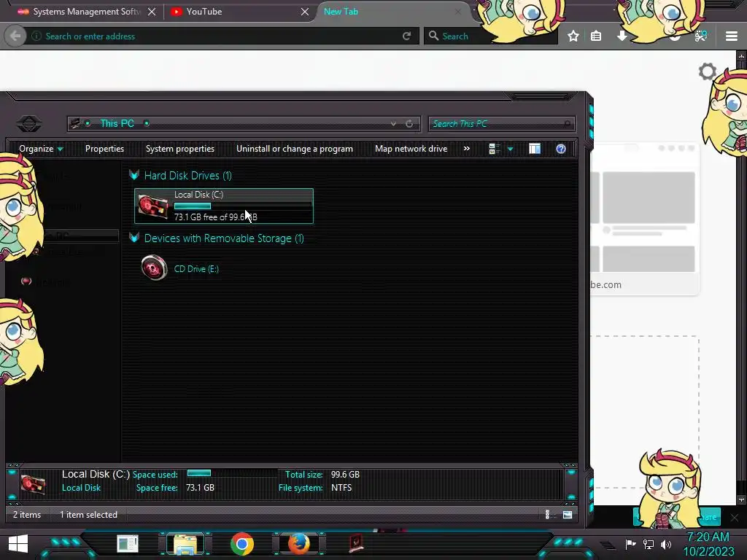The width and height of the screenshot is (747, 560).
Task: Expand the Explorer address history dropdown
Action: (x=393, y=124)
